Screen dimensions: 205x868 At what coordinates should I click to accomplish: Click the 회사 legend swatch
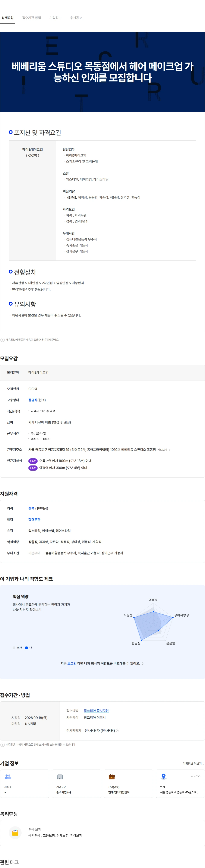14,648
